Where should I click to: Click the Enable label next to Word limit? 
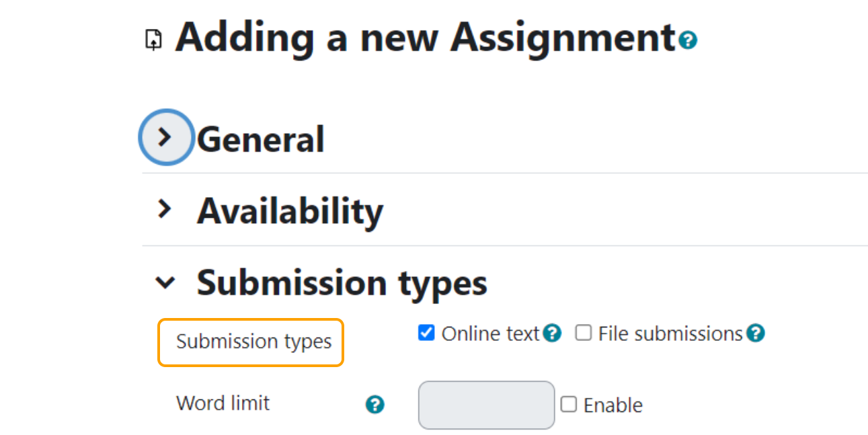(x=613, y=405)
